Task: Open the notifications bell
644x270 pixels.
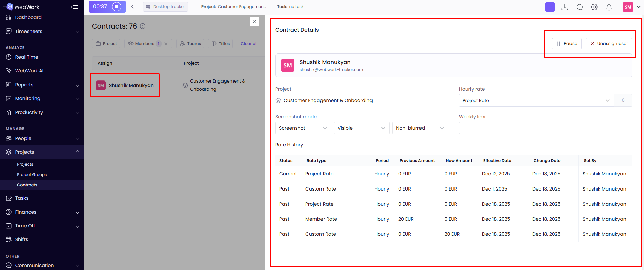Action: (x=609, y=7)
